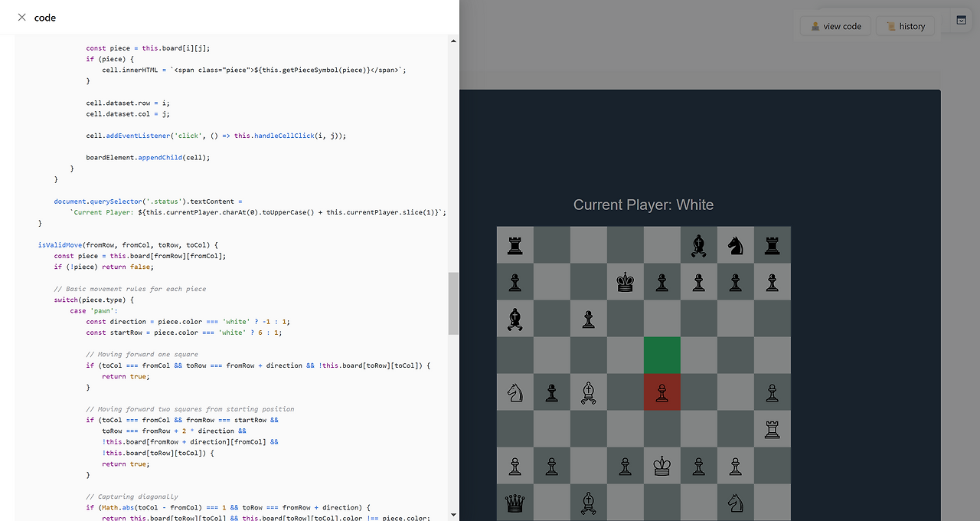Select the black king on d7
980x521 pixels.
[626, 282]
